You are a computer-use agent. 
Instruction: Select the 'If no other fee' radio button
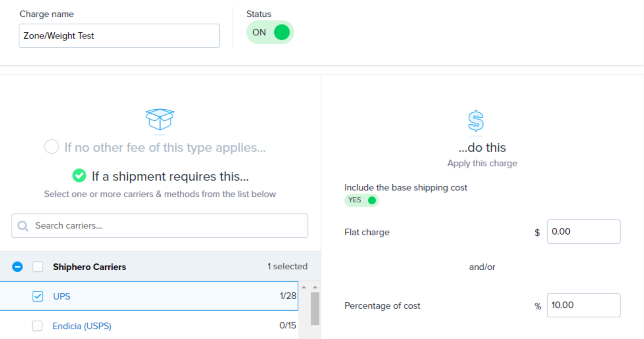pyautogui.click(x=52, y=147)
